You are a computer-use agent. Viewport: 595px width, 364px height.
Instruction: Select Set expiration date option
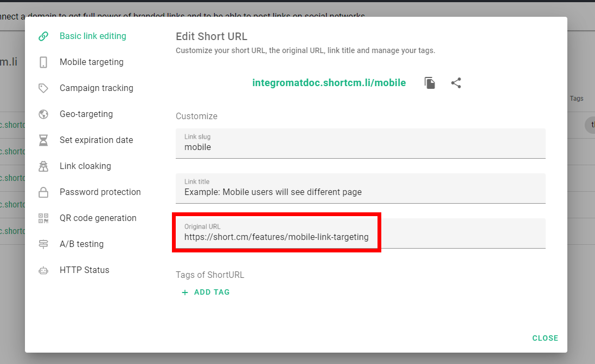pyautogui.click(x=97, y=140)
